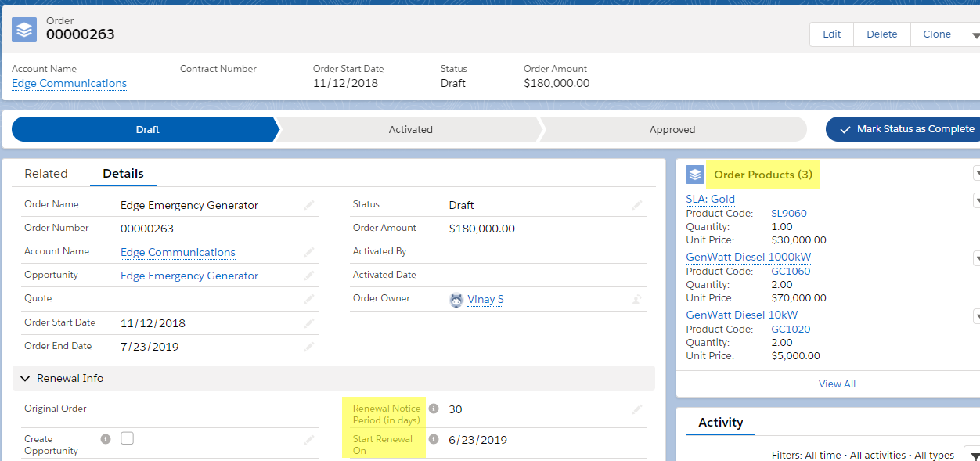Click the Unit Price value $70,000.00
This screenshot has width=980, height=461.
(x=798, y=297)
